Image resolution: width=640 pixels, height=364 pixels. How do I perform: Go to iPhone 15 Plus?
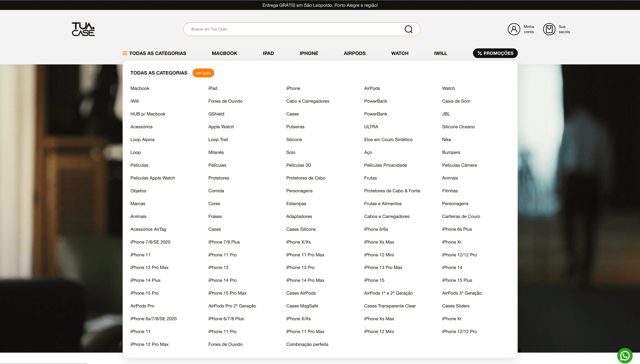[457, 280]
